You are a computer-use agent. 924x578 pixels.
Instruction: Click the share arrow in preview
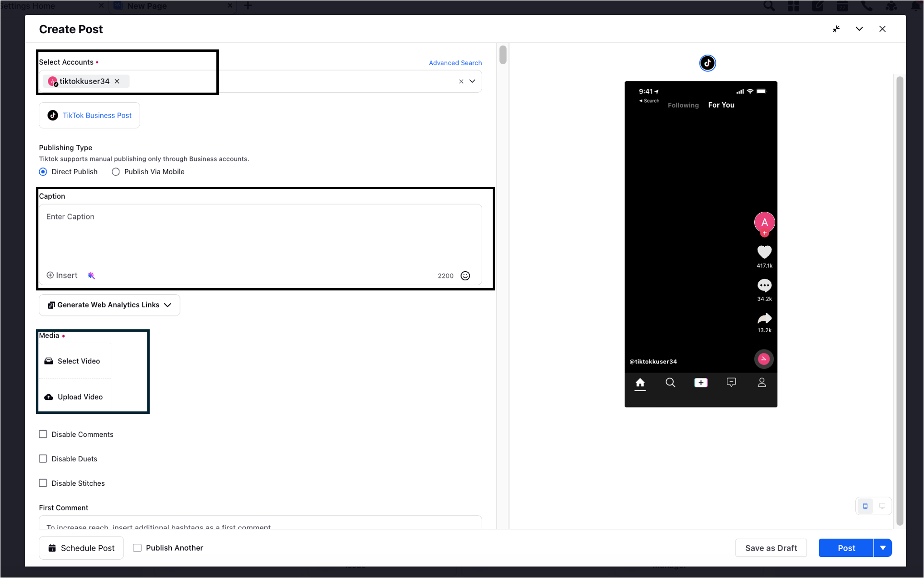tap(764, 318)
